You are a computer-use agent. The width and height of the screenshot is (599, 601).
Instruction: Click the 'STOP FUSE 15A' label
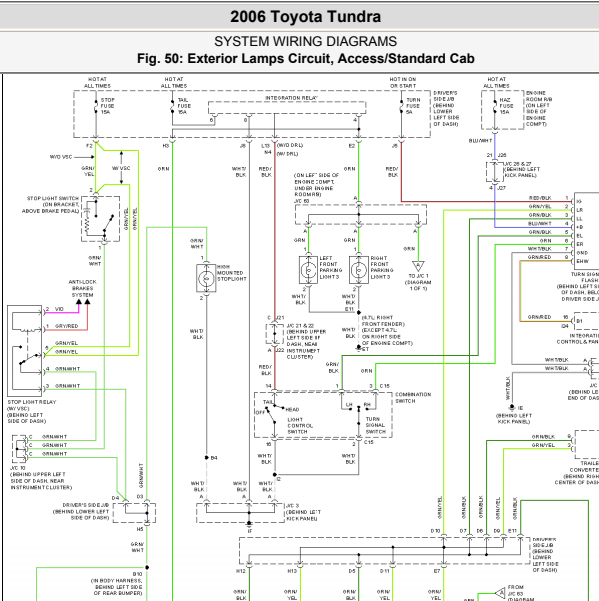(107, 106)
